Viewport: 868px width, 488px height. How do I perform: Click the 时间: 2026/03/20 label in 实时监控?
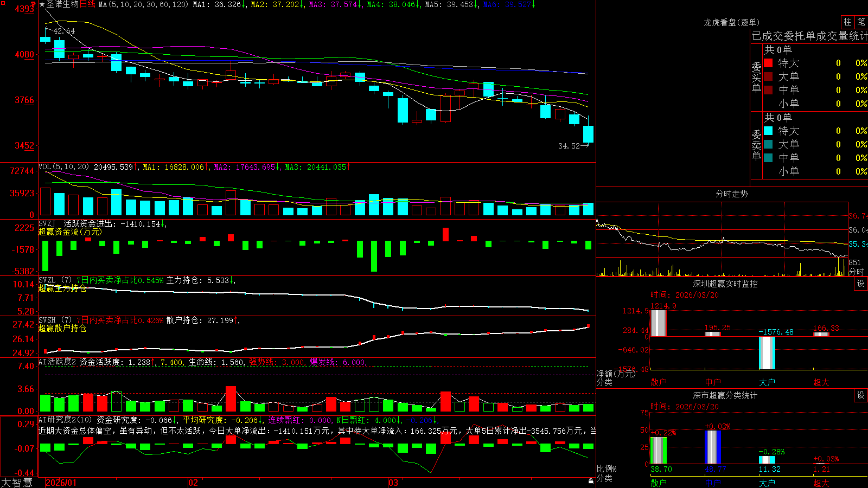tap(685, 295)
